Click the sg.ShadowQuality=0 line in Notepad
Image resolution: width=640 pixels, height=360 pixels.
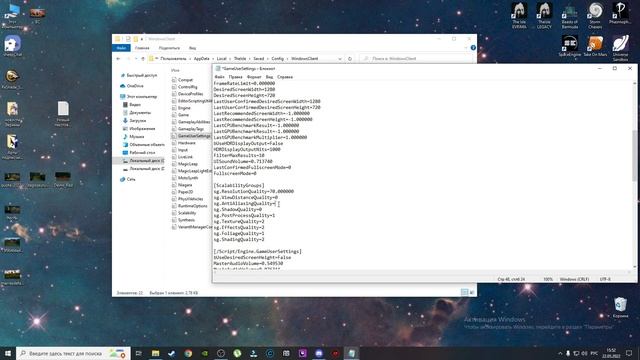pyautogui.click(x=238, y=209)
